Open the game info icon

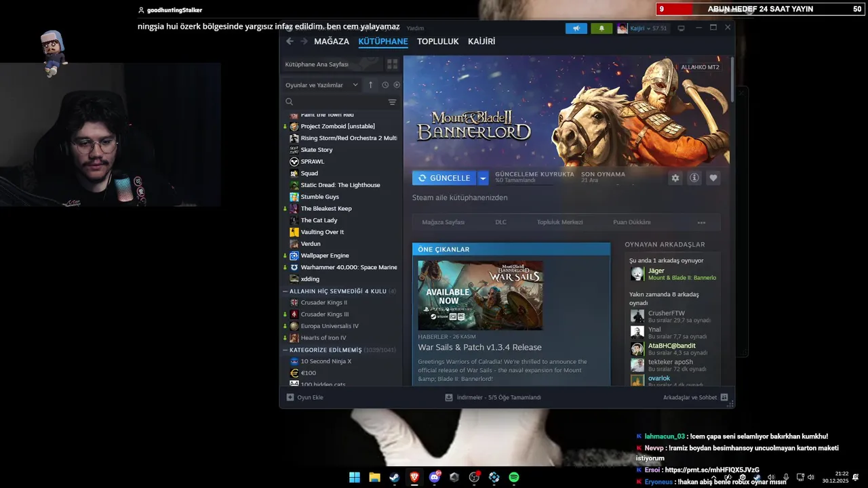[x=694, y=178]
